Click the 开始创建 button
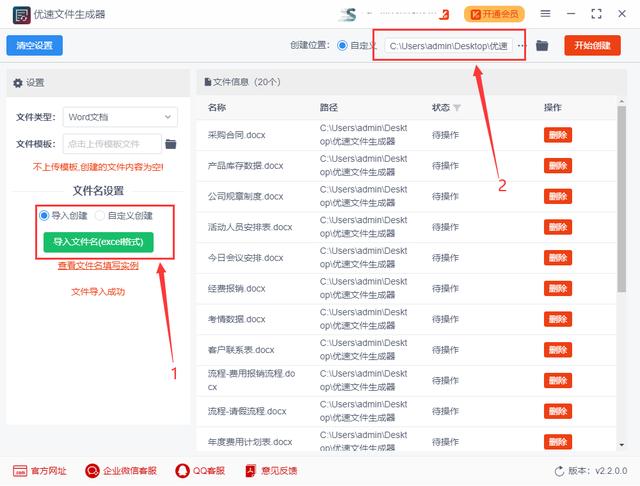The height and width of the screenshot is (486, 640). [592, 45]
